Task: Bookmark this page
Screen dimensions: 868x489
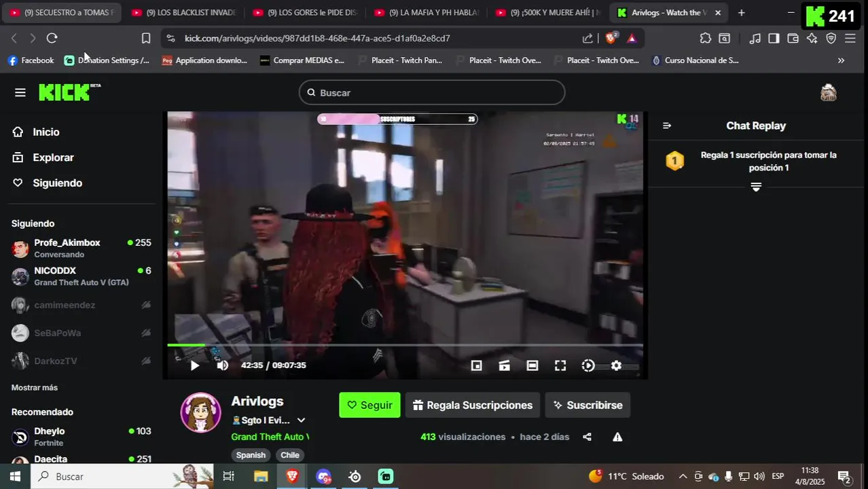Action: coord(146,38)
